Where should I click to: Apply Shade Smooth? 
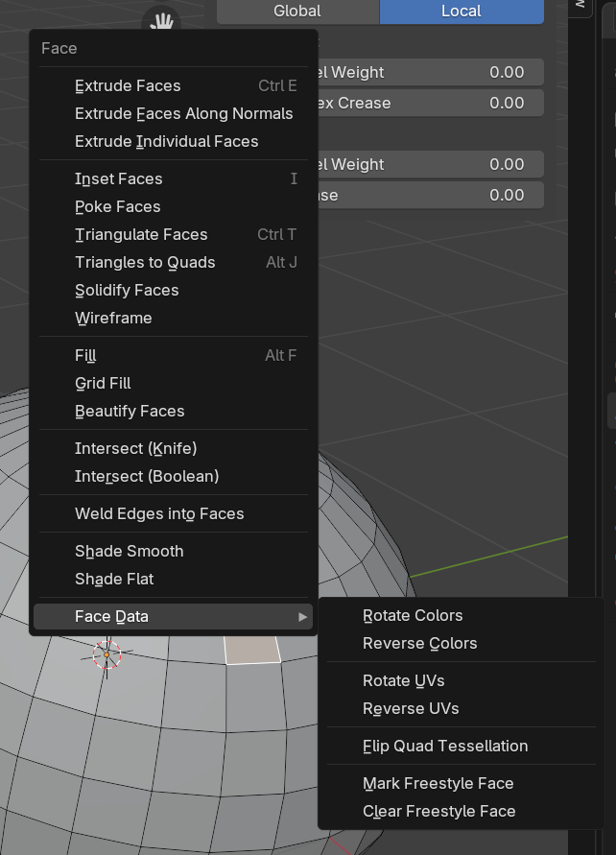click(x=174, y=551)
